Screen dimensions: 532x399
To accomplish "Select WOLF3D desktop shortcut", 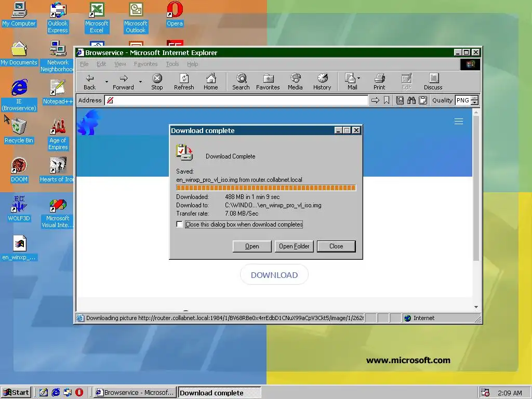I will click(x=19, y=209).
